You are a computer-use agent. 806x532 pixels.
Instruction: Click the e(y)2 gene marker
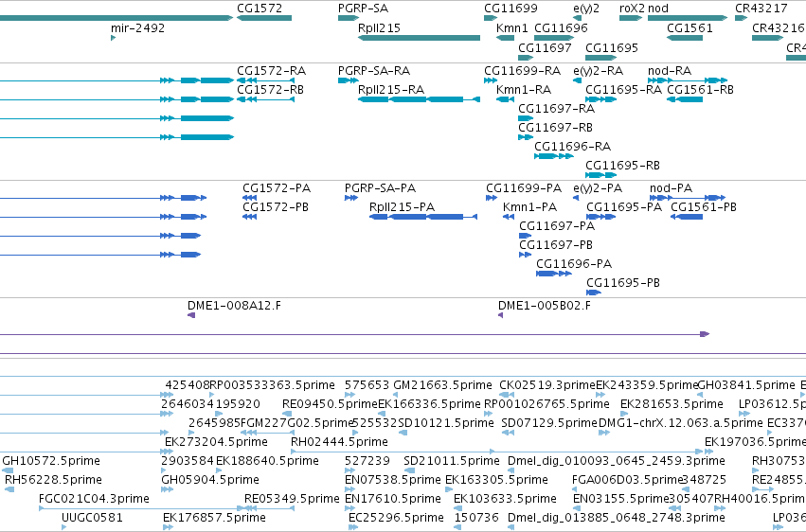[578, 18]
